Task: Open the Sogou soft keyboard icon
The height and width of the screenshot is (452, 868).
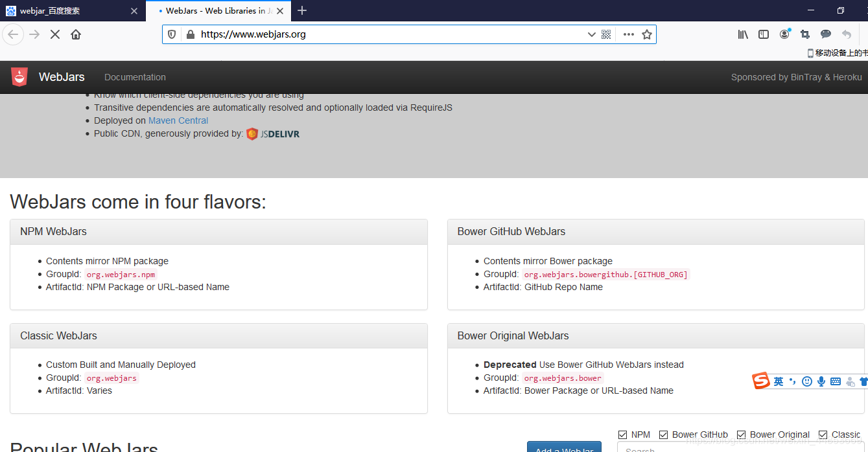Action: (x=836, y=381)
